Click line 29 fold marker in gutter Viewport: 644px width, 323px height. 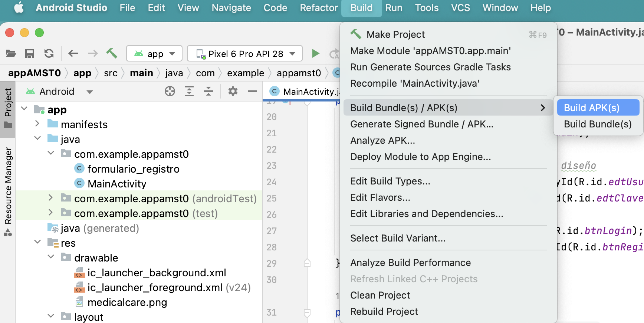pyautogui.click(x=307, y=263)
